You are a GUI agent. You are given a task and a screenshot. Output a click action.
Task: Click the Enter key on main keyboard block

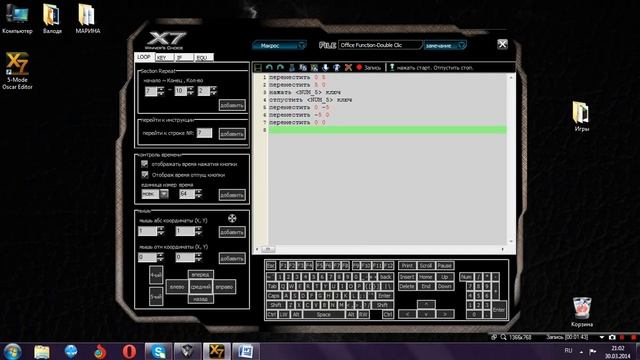(384, 296)
